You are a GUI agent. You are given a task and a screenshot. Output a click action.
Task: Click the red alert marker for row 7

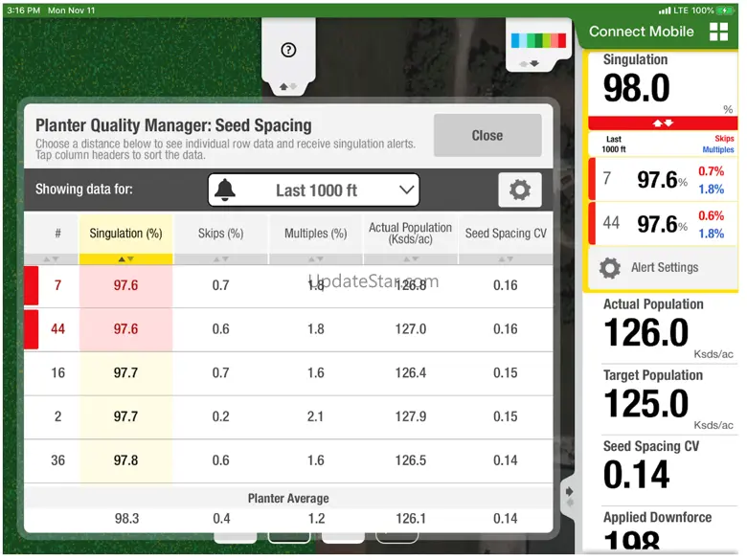(32, 285)
